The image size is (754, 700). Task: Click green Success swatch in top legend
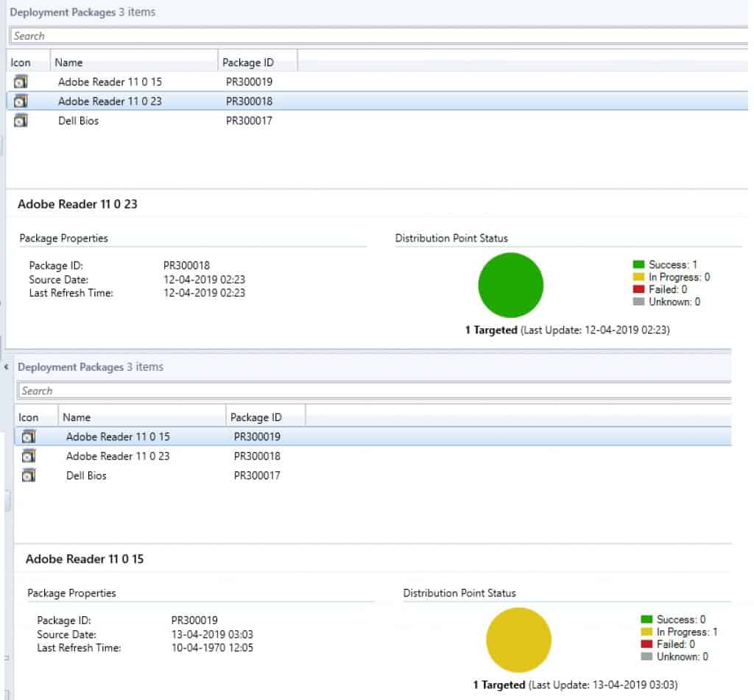(638, 264)
